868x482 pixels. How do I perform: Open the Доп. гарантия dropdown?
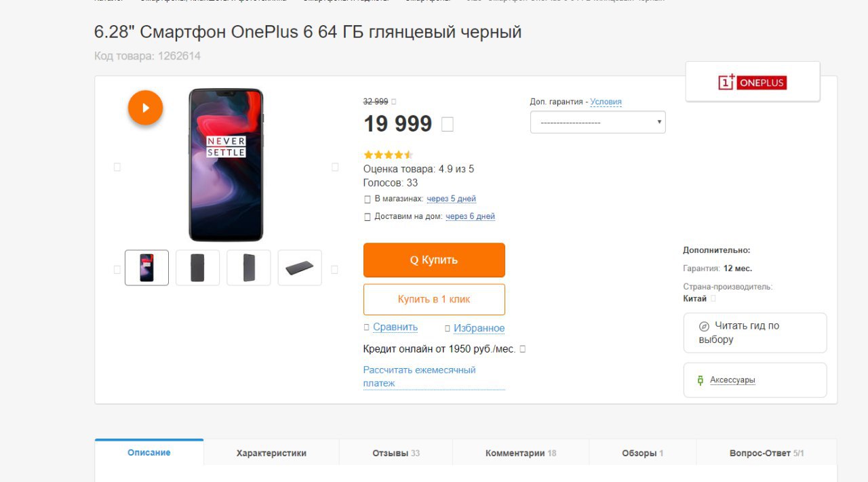597,122
